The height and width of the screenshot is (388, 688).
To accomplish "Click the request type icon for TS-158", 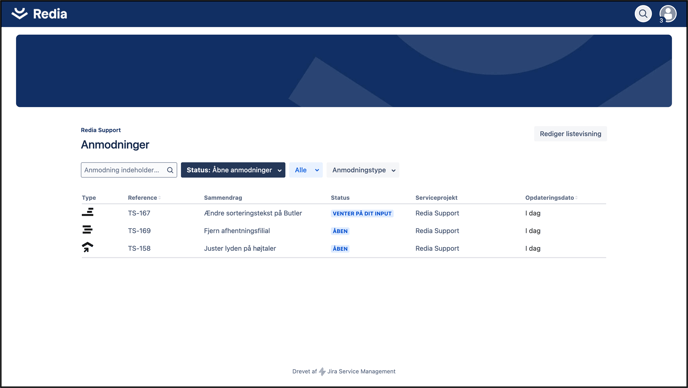I will (88, 247).
